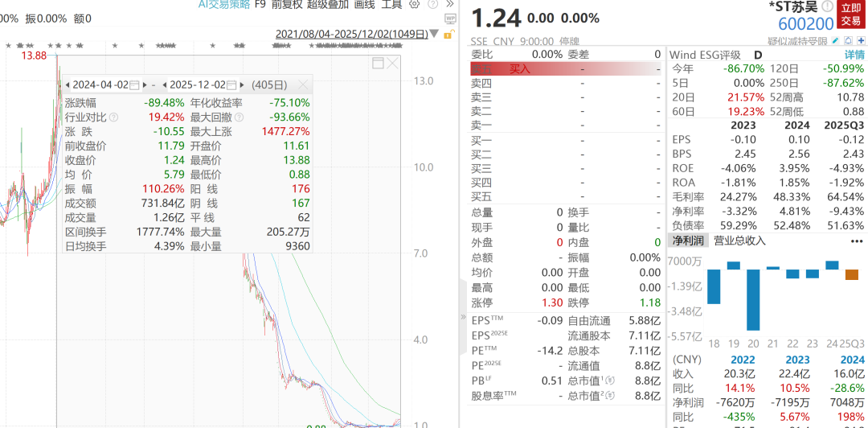
Task: Open end date calendar picker
Action: [231, 84]
